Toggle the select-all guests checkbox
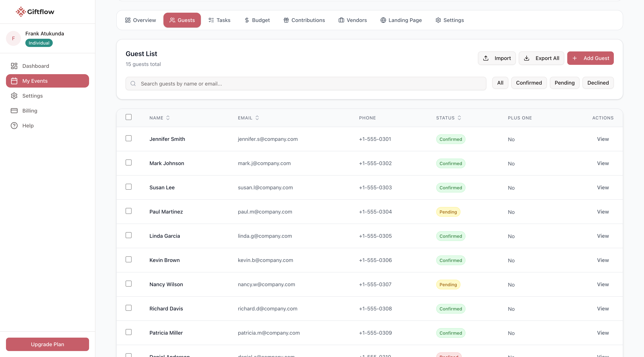This screenshot has height=357, width=644. pyautogui.click(x=129, y=117)
